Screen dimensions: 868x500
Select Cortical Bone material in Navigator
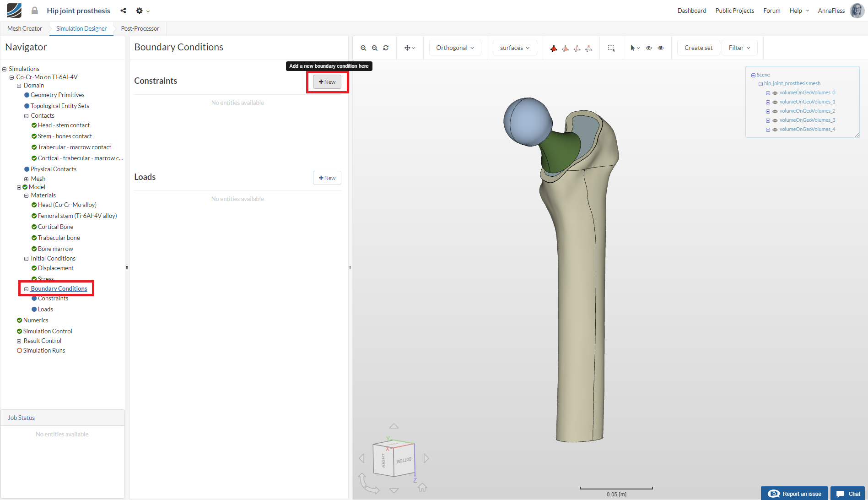(x=55, y=227)
